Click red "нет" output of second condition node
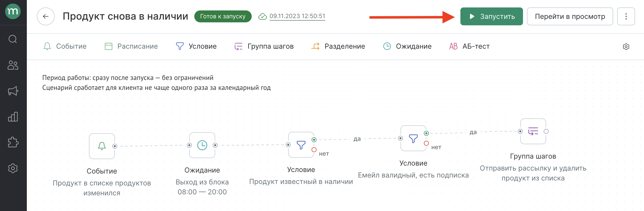 pyautogui.click(x=426, y=143)
